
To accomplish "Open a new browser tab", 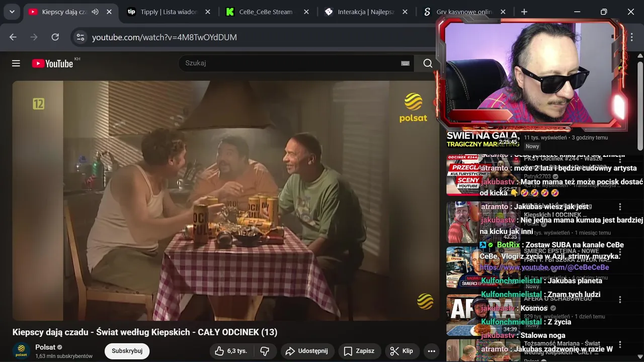I will tap(524, 12).
